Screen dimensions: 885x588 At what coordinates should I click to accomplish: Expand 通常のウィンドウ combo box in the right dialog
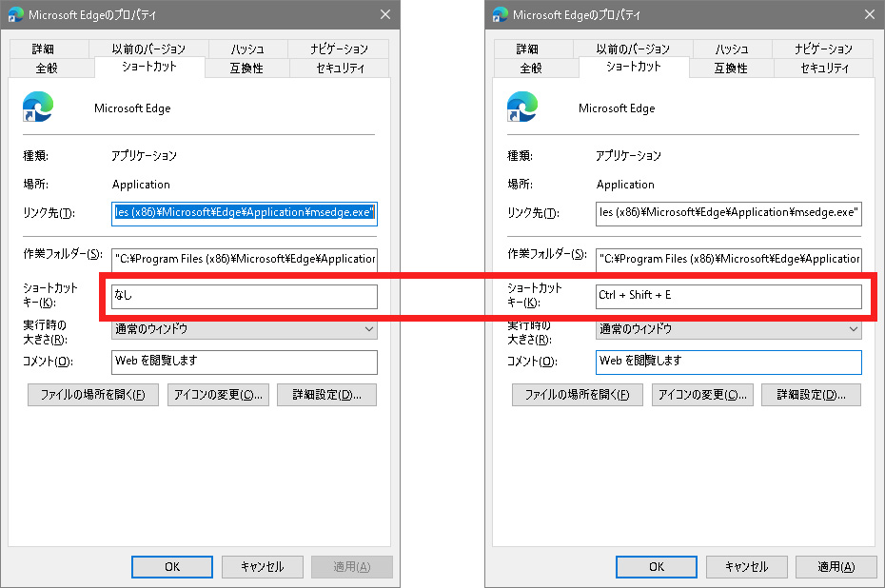729,329
